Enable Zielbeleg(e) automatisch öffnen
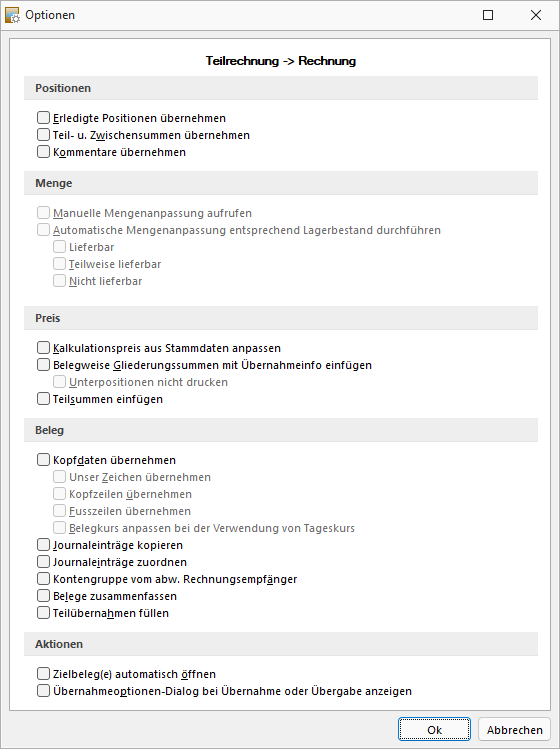The width and height of the screenshot is (560, 749). (43, 674)
